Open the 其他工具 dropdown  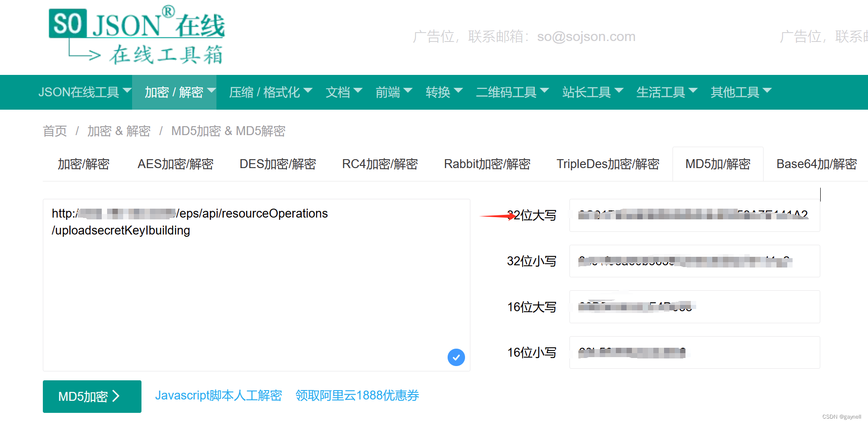741,92
